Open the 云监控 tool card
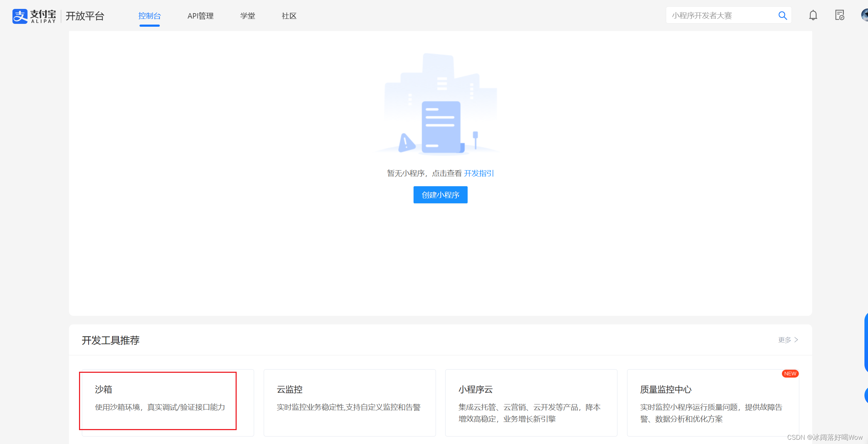868x444 pixels. [349, 402]
